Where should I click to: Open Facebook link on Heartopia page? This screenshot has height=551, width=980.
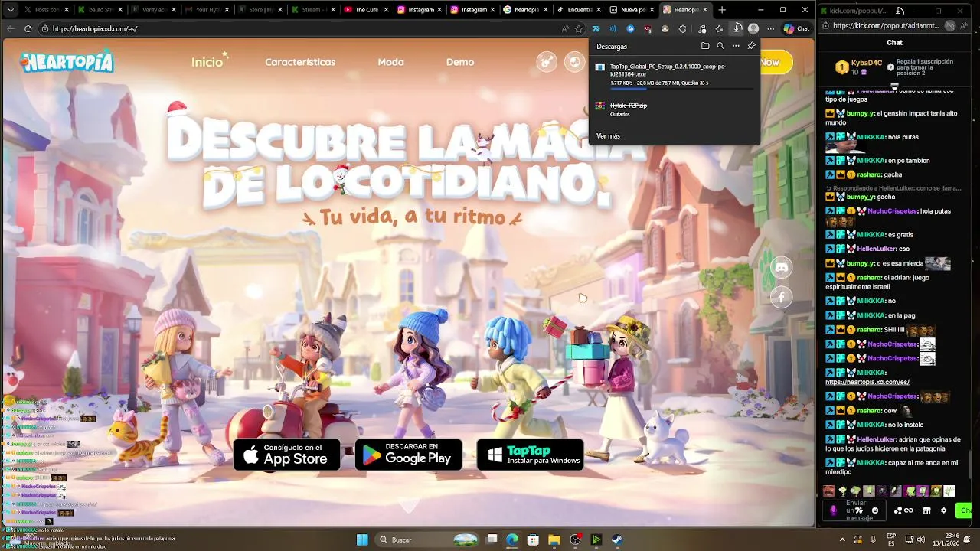pyautogui.click(x=781, y=297)
